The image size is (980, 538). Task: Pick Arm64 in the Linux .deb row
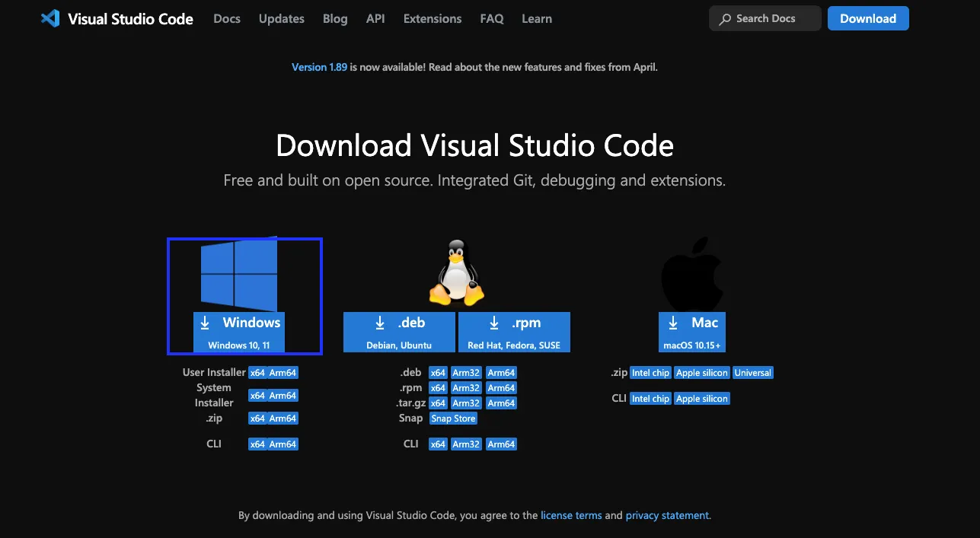(501, 373)
